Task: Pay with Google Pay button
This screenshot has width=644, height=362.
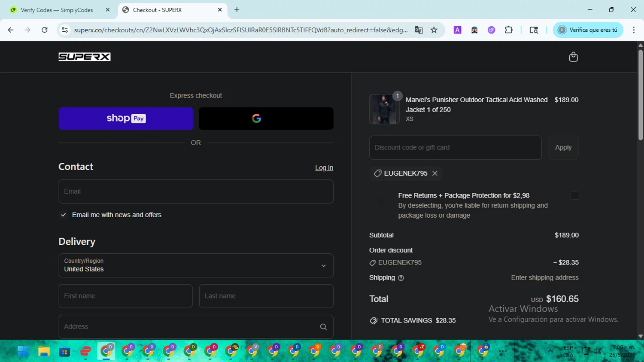Action: coord(266,119)
